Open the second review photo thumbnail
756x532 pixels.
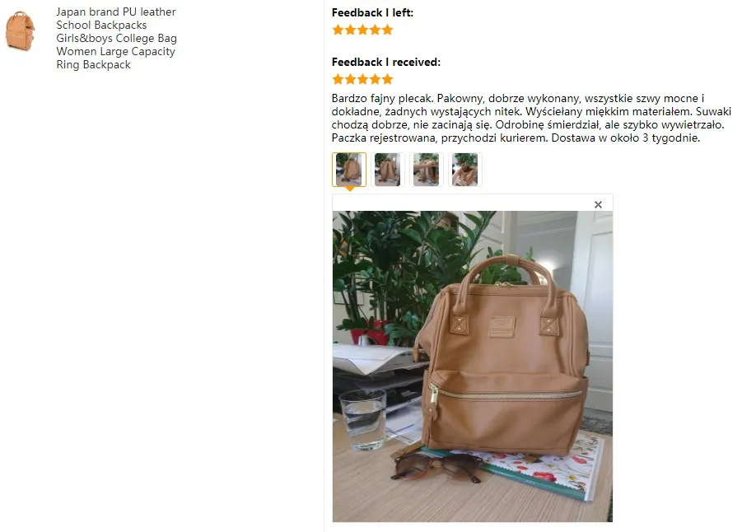pyautogui.click(x=387, y=170)
